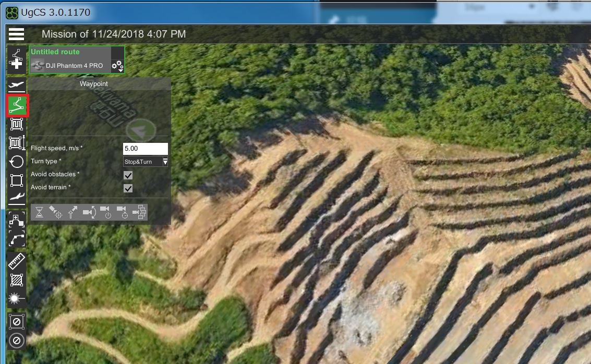The image size is (591, 364).
Task: Click the Flight speed input field
Action: click(145, 149)
